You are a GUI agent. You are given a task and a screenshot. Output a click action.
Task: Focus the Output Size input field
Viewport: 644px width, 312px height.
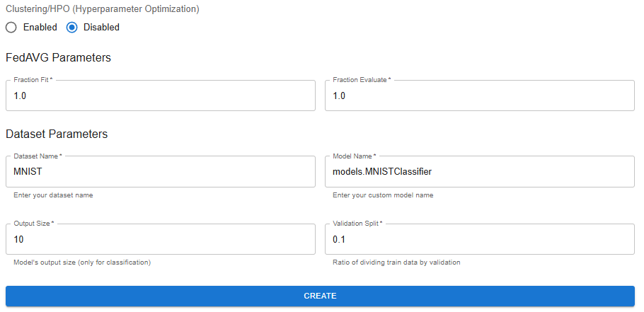tap(161, 240)
